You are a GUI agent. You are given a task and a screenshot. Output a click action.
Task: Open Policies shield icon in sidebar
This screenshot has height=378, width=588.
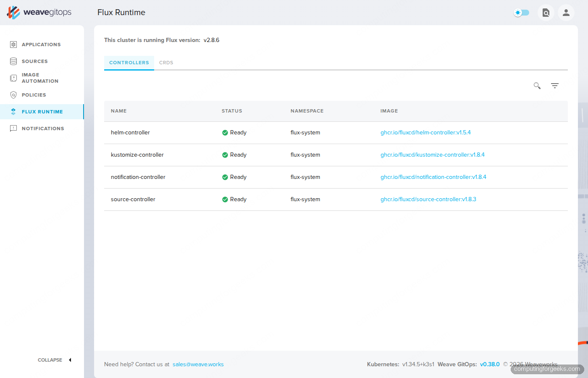click(x=13, y=95)
